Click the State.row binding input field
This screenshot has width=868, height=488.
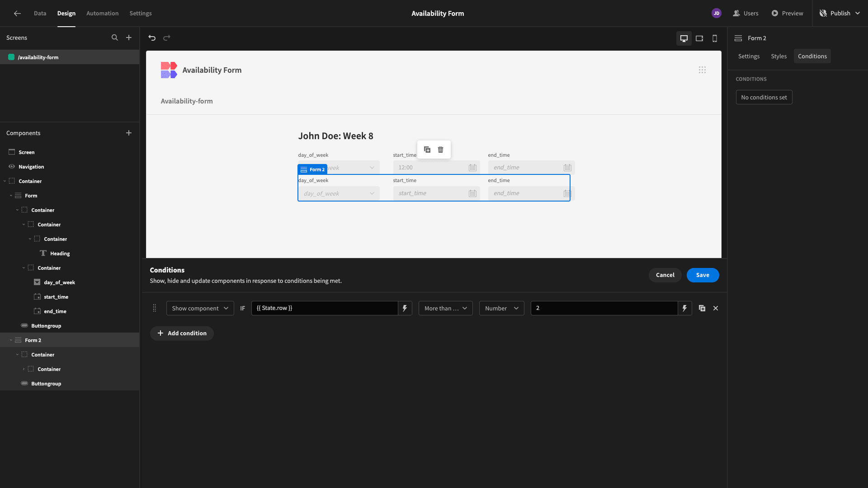(325, 308)
